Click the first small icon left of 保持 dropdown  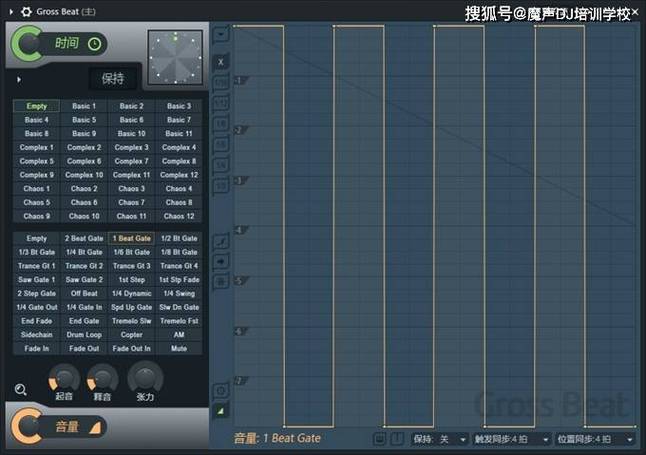[x=379, y=439]
